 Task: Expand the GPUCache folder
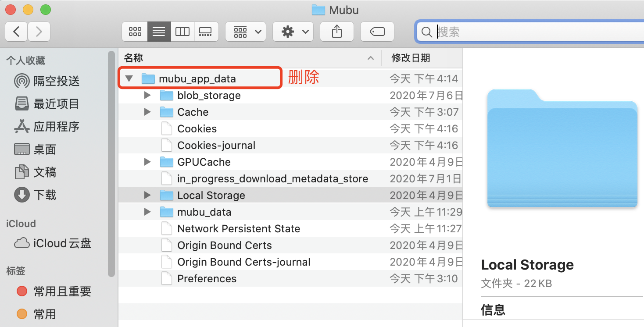(x=147, y=162)
